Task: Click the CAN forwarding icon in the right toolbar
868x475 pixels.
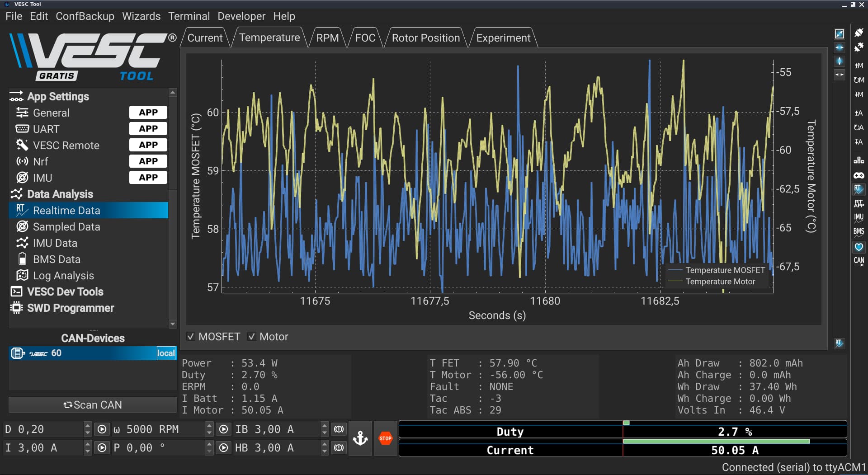Action: [859, 261]
